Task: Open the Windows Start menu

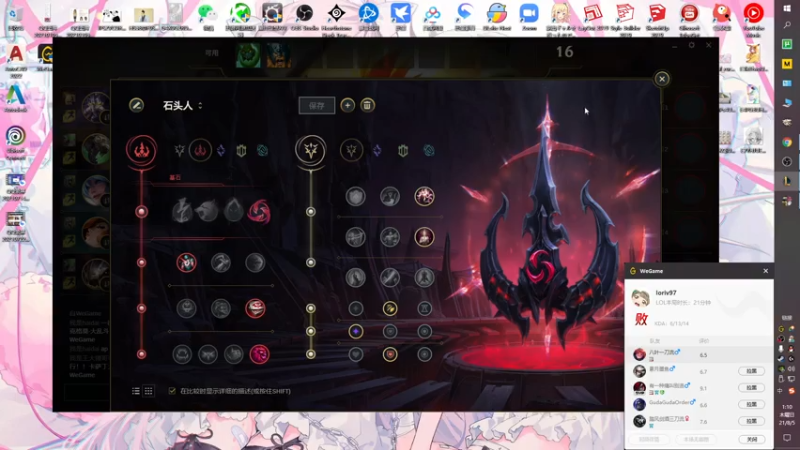Action: click(x=787, y=8)
